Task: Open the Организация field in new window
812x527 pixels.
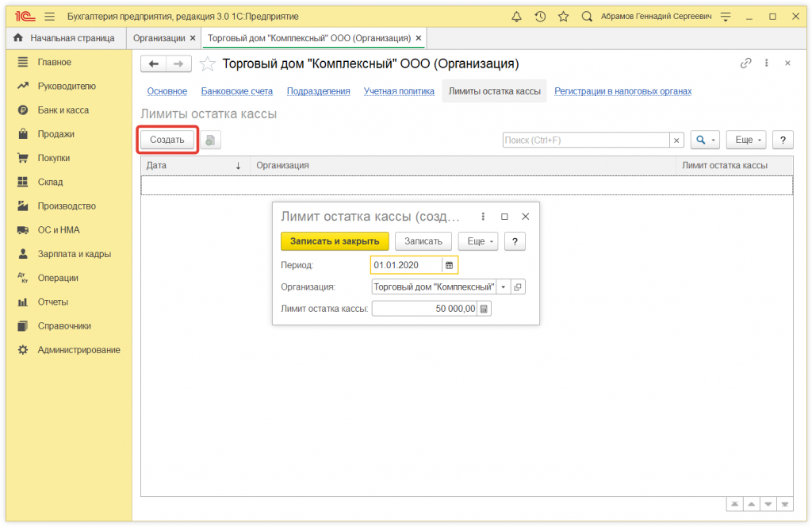Action: (519, 287)
